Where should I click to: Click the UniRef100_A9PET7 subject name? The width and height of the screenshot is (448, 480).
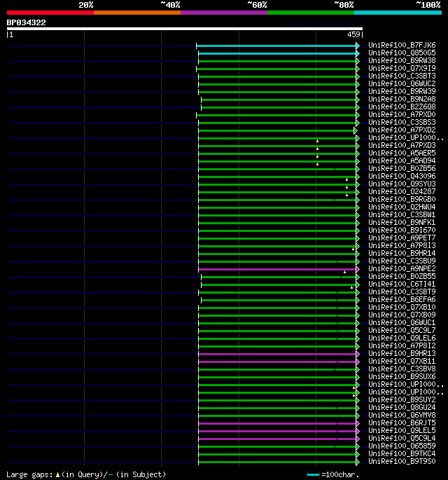(402, 238)
